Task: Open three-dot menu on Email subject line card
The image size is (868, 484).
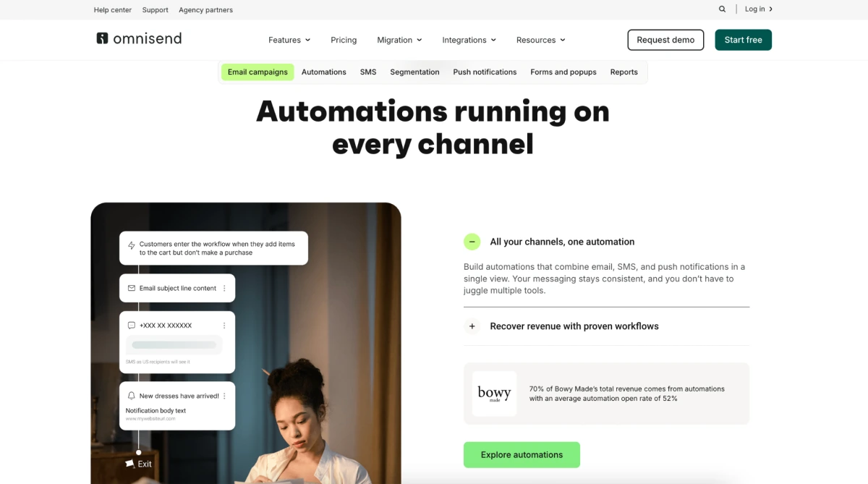Action: (224, 288)
